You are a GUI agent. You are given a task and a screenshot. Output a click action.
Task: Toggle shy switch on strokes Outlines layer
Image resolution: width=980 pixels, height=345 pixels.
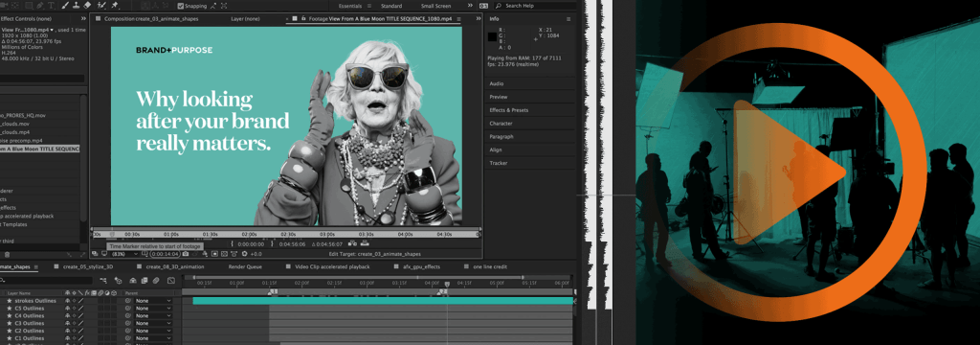(x=68, y=301)
